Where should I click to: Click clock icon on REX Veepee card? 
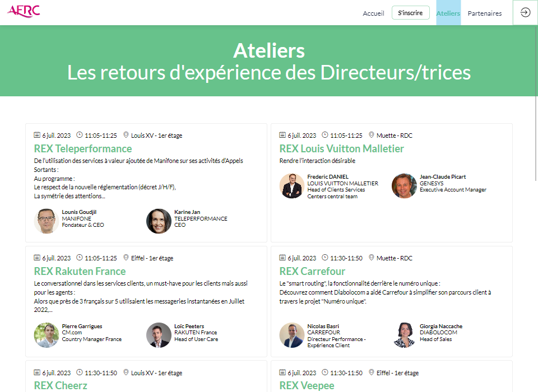pos(325,372)
